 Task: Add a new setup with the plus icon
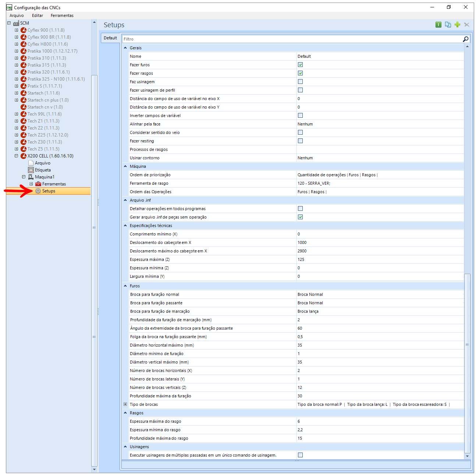pos(457,25)
